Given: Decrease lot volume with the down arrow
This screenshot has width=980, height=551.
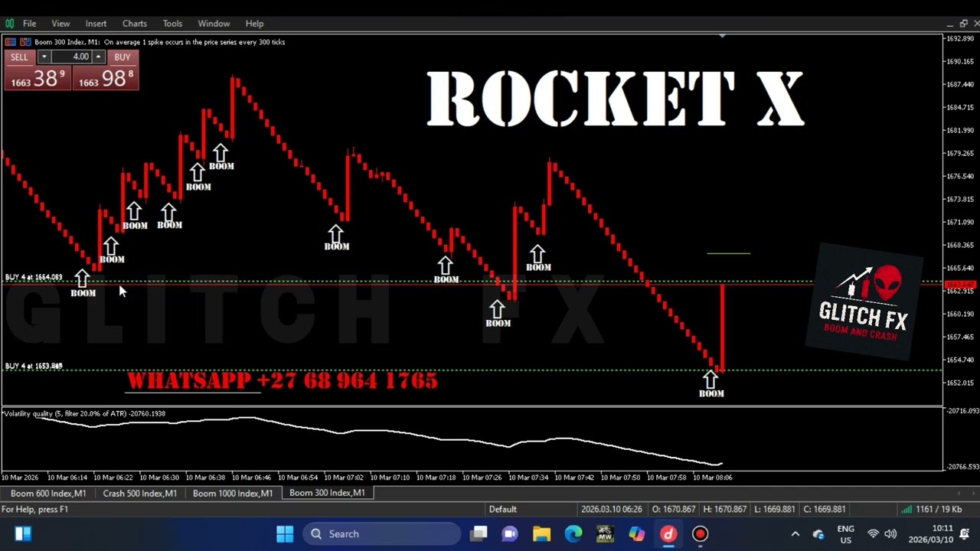Looking at the screenshot, I should click(x=44, y=57).
